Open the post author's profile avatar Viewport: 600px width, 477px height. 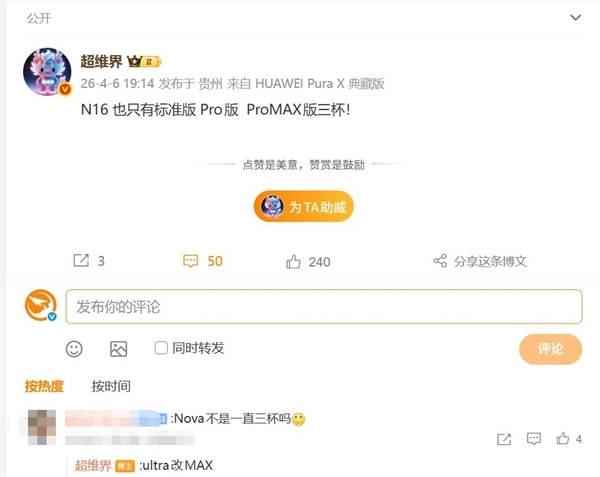47,72
